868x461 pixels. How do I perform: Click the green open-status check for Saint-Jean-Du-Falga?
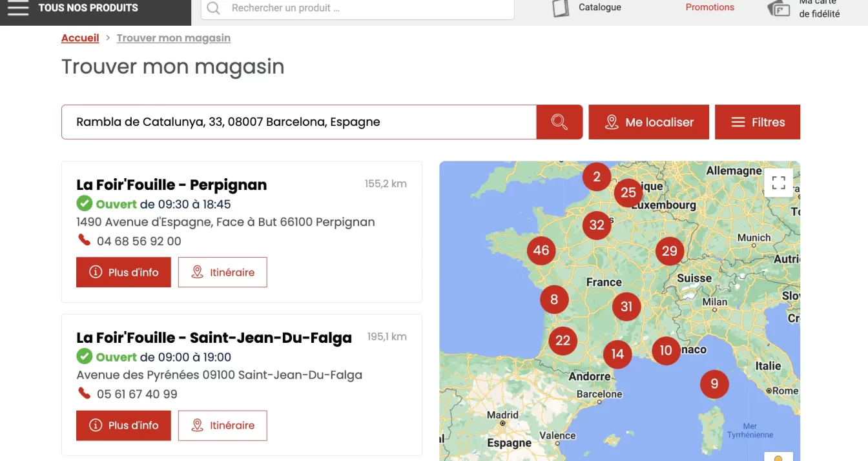(x=84, y=356)
